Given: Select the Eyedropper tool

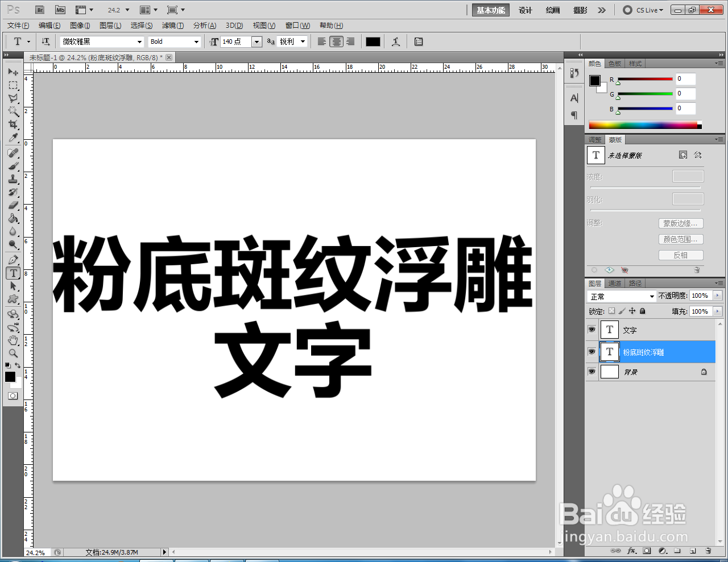Looking at the screenshot, I should point(13,138).
